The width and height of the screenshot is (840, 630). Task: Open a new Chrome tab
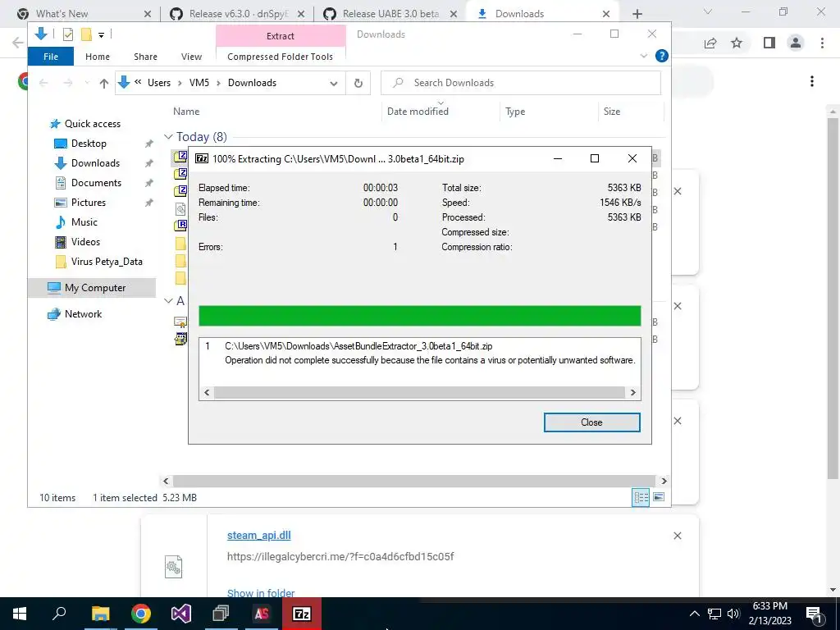point(637,14)
